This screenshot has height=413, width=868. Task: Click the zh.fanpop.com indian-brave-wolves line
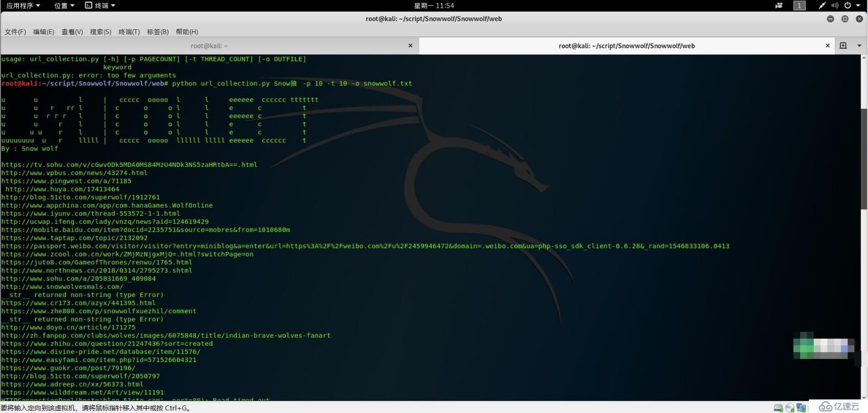click(x=166, y=335)
